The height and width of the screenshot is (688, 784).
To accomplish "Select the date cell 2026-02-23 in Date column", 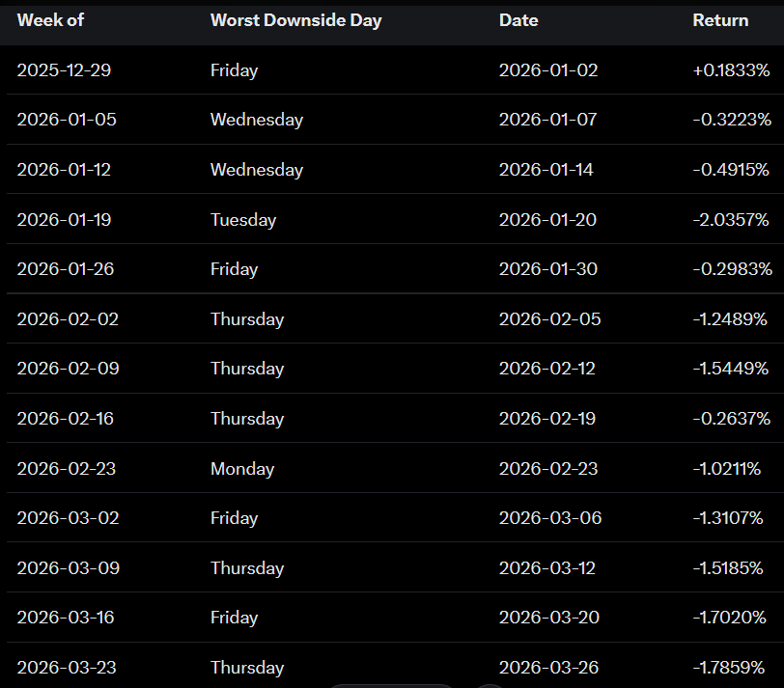I will pyautogui.click(x=548, y=469).
